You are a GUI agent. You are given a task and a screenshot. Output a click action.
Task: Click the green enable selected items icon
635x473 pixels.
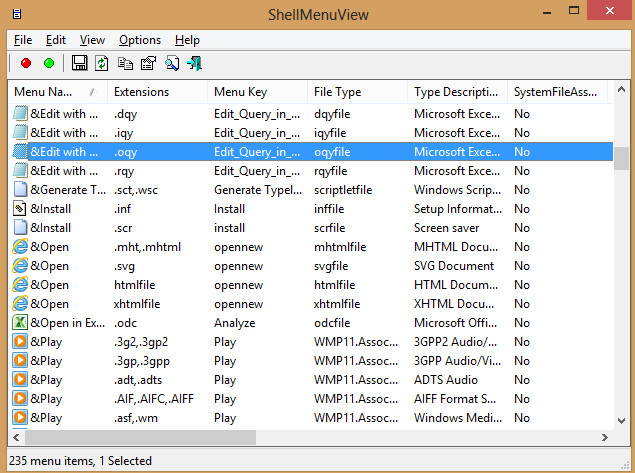(49, 63)
